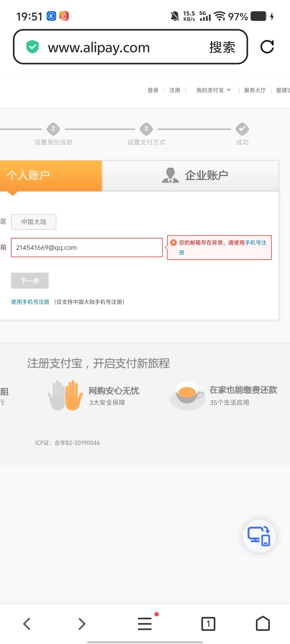290x644 pixels.
Task: Tap the 19:51 clock
Action: 29,16
